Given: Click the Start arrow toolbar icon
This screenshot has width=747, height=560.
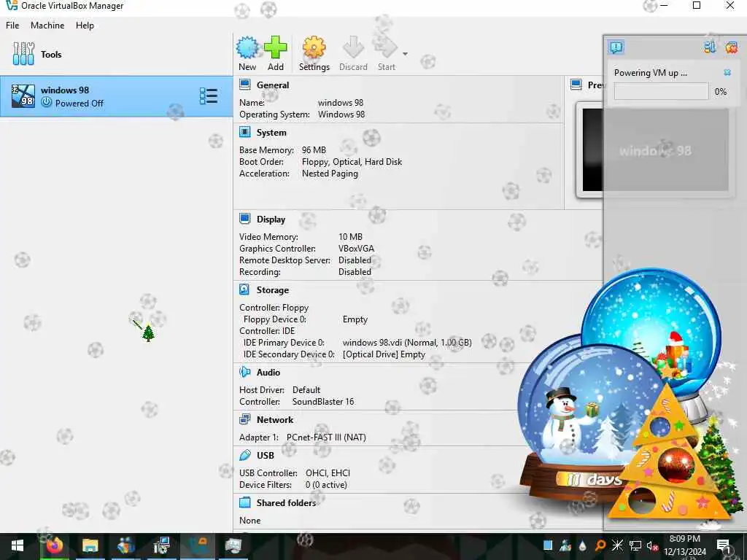Looking at the screenshot, I should coord(386,47).
